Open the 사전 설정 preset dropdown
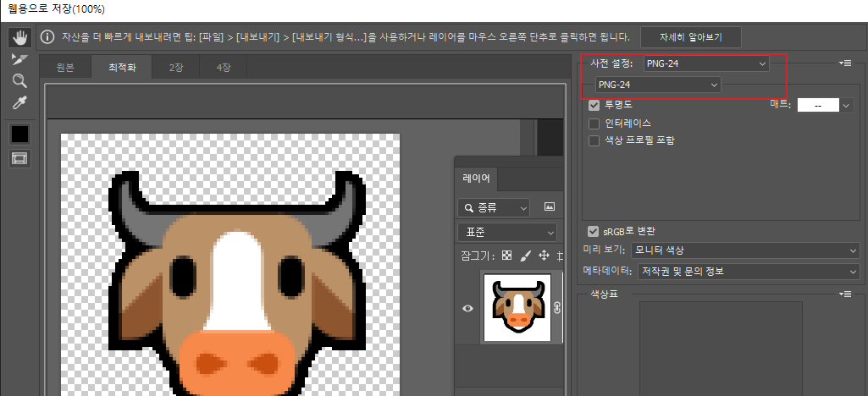The height and width of the screenshot is (396, 868). [x=705, y=63]
